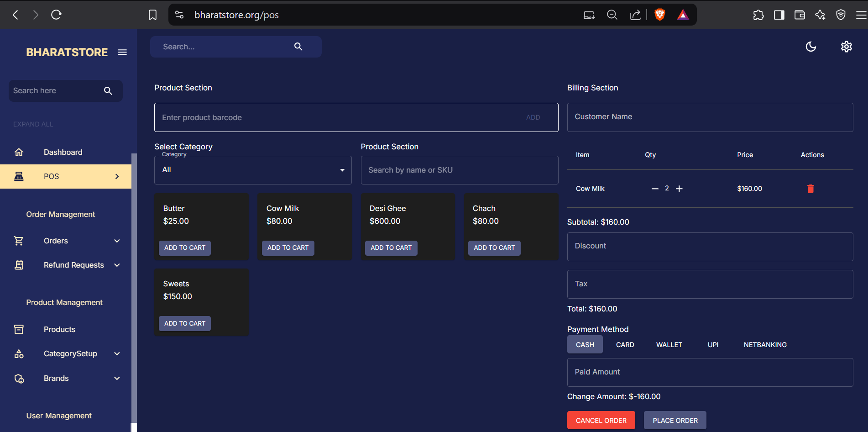Increase Cow Milk quantity with plus
The width and height of the screenshot is (868, 432).
pyautogui.click(x=679, y=189)
